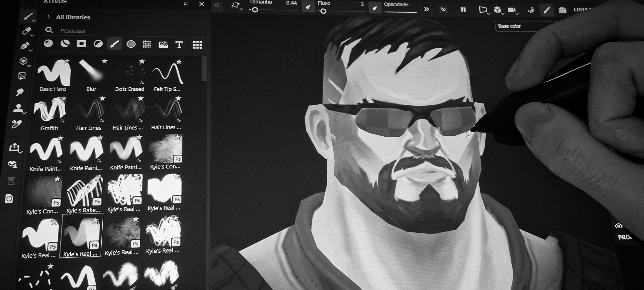The image size is (644, 290).
Task: Filter assets by environment image icon
Action: click(x=163, y=44)
